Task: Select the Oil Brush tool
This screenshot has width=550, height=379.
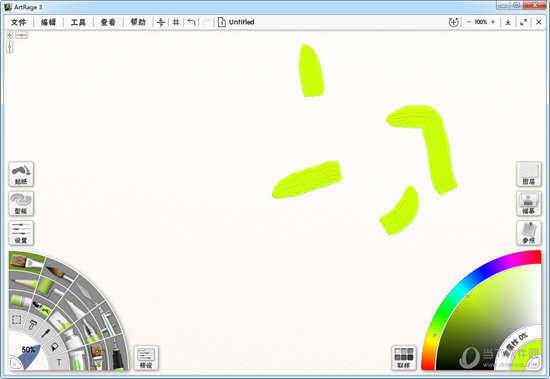Action: pyautogui.click(x=26, y=262)
